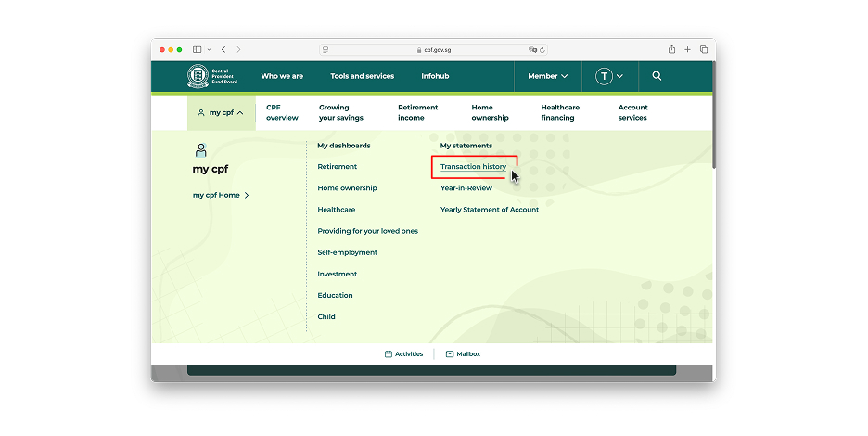Open Yearly Statement of Account

[x=489, y=210]
